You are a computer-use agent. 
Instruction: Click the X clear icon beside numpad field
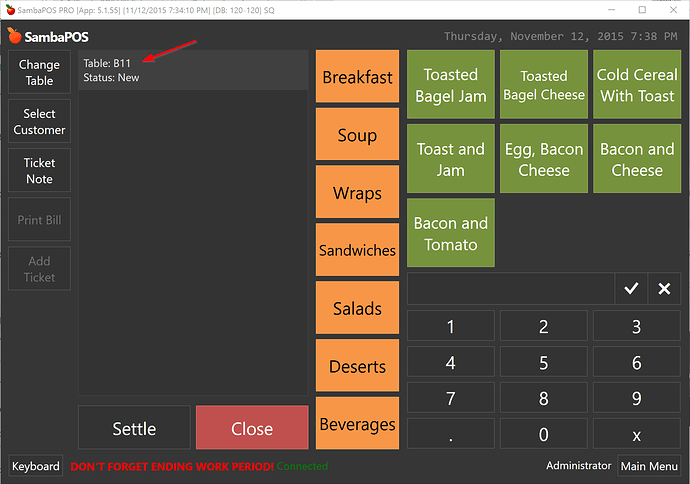pos(664,289)
